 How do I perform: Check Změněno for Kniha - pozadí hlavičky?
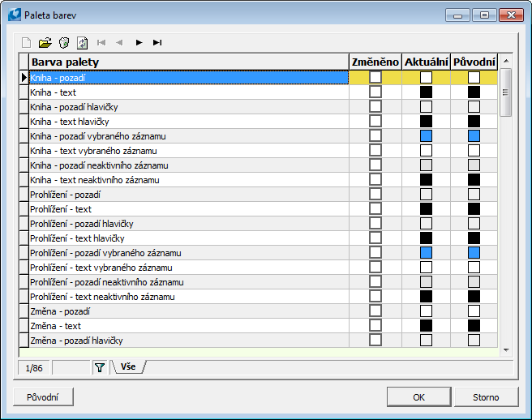(x=375, y=106)
